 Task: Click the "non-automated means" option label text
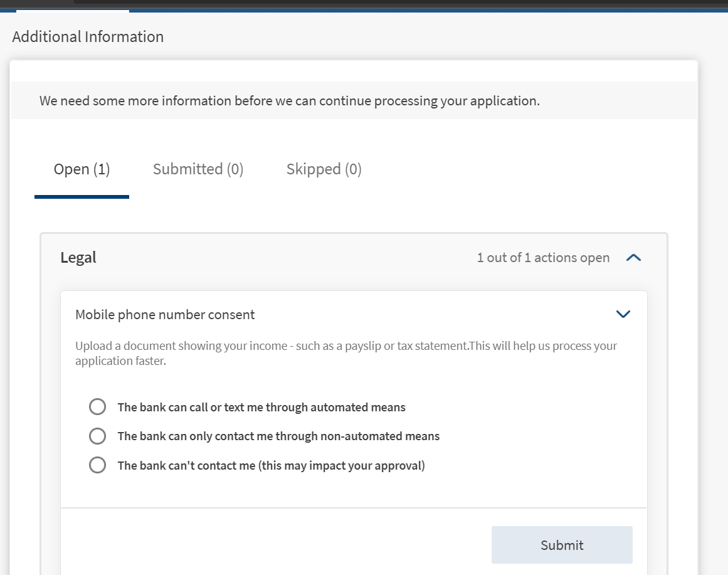tap(278, 436)
